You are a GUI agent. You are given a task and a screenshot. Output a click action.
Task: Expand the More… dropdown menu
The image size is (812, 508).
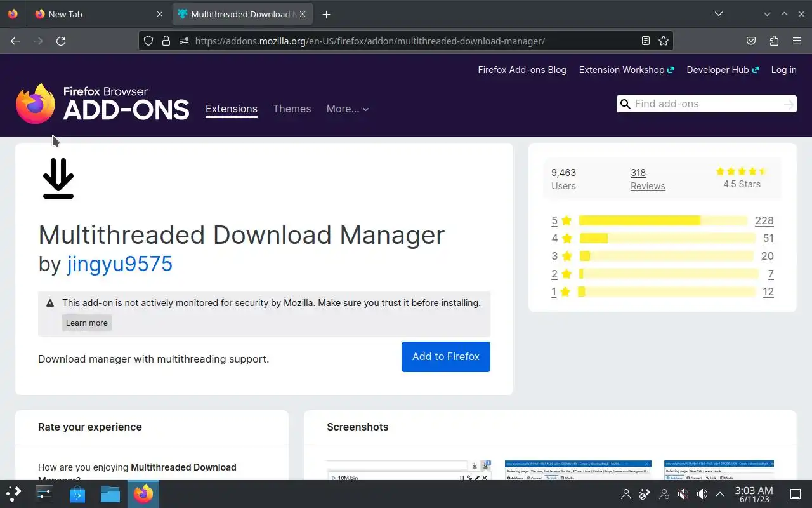point(348,109)
